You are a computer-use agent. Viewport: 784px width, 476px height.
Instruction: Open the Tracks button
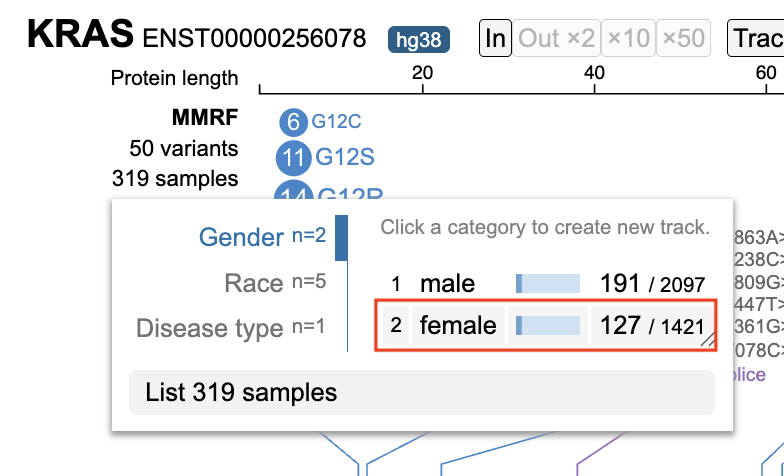[756, 38]
